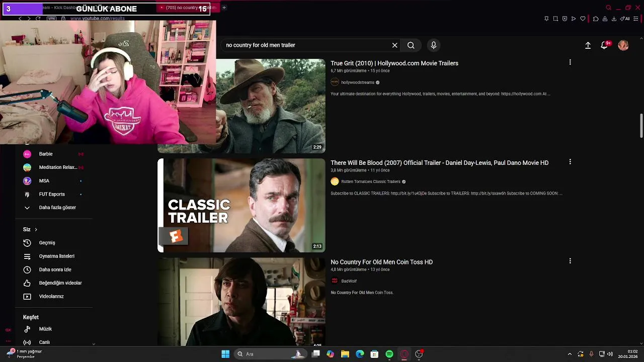Click the hollywoodstreams channel avatar
The width and height of the screenshot is (644, 362).
coord(335,82)
